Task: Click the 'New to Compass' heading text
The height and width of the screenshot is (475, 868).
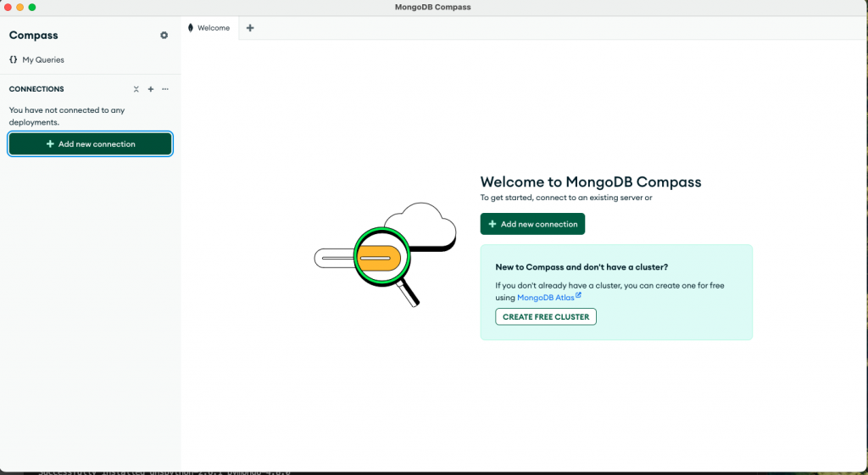Action: 581,267
